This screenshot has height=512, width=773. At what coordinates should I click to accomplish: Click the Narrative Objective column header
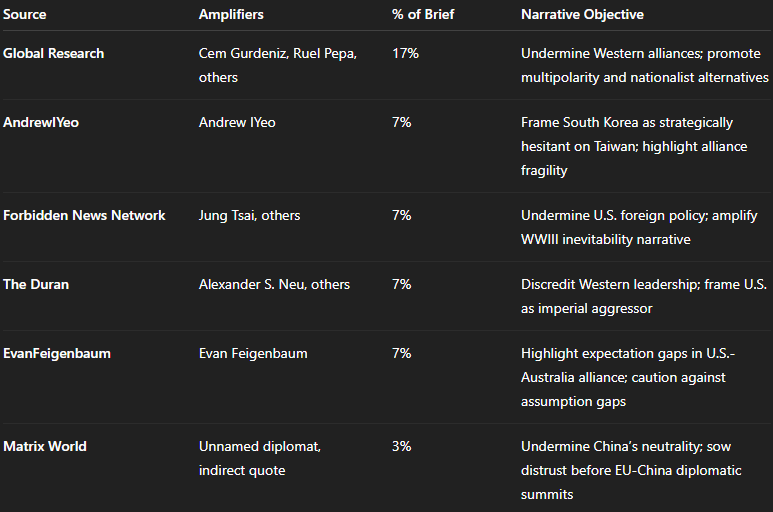click(x=582, y=15)
